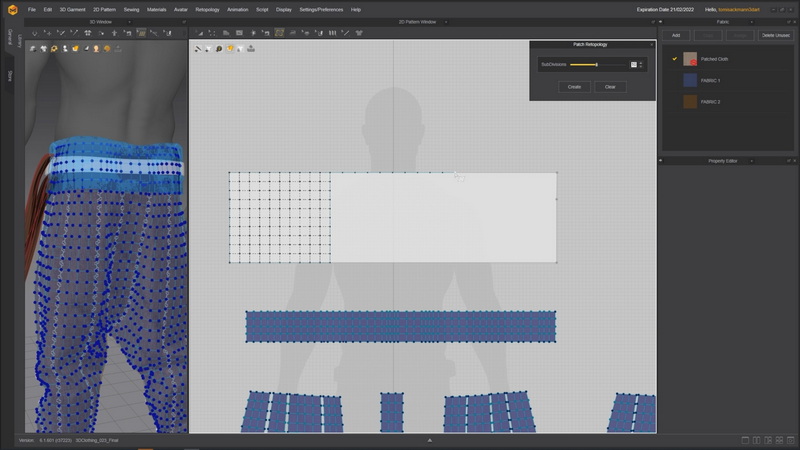Viewport: 800px width, 450px height.
Task: Toggle the yellow fabric icon in the 2D view strip
Action: pyautogui.click(x=230, y=49)
